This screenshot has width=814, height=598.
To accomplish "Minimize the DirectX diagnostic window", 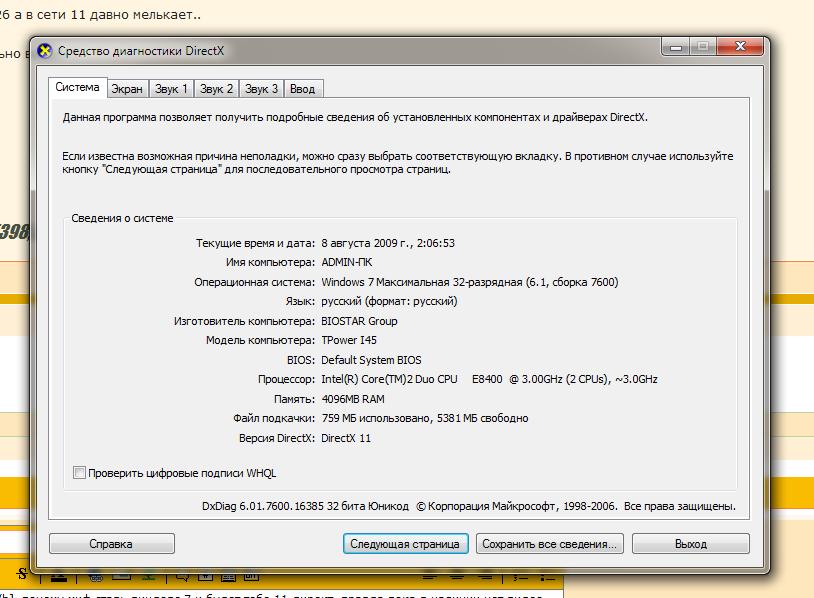I will [x=675, y=47].
